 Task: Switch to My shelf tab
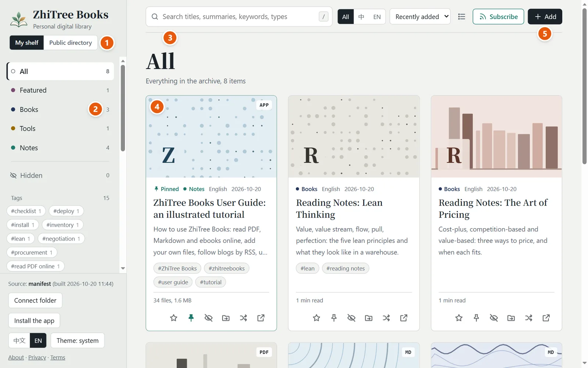pyautogui.click(x=27, y=43)
